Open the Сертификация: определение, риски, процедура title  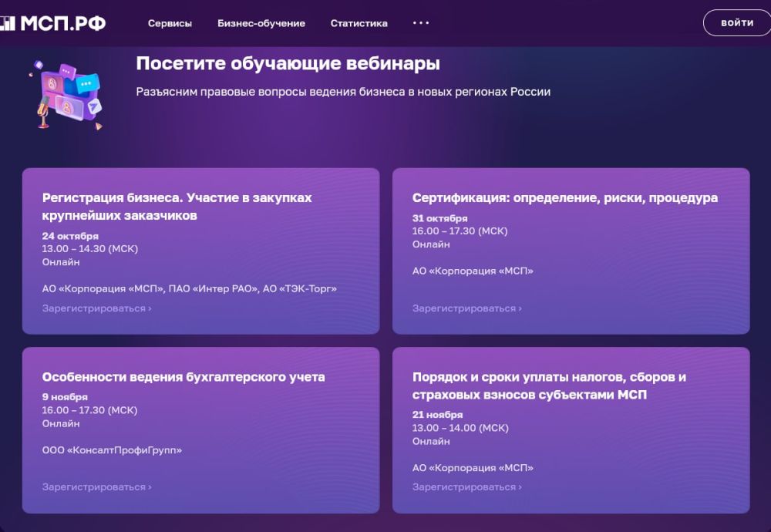point(565,197)
